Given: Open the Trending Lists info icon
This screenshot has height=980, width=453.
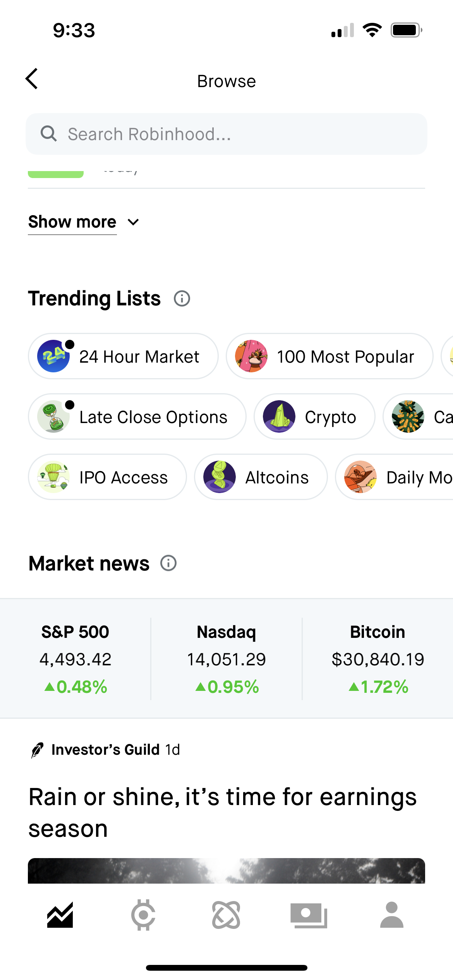Looking at the screenshot, I should (x=182, y=298).
